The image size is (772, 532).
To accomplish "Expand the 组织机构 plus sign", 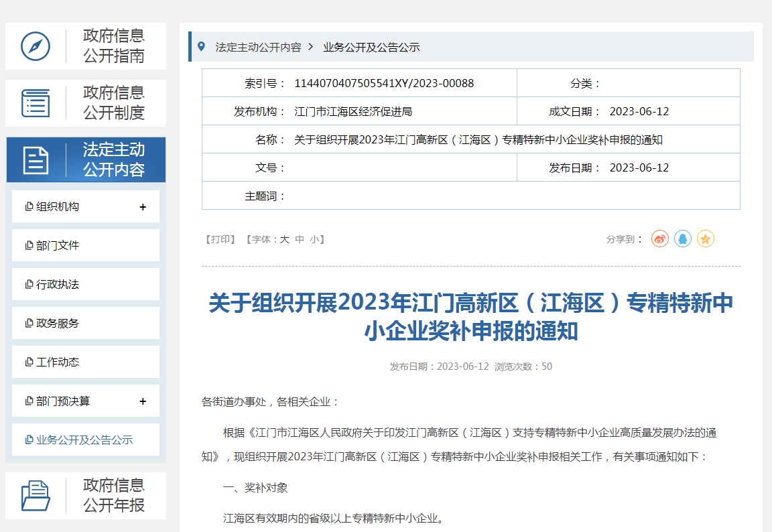I will (143, 207).
